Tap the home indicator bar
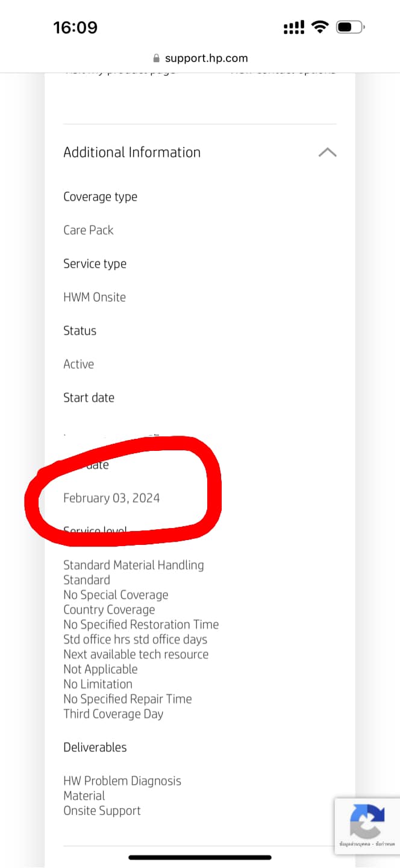 coord(200,857)
